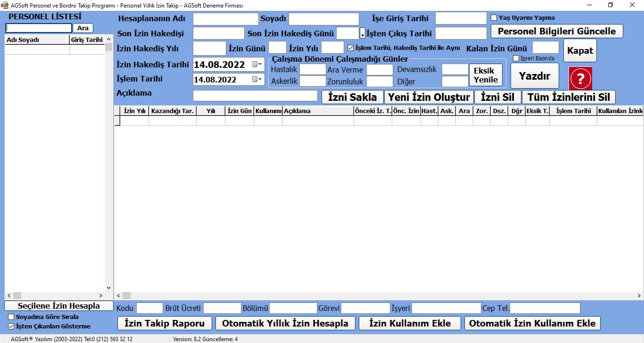Image resolution: width=644 pixels, height=343 pixels.
Task: Click Adı Soyadı column header
Action: (x=37, y=40)
